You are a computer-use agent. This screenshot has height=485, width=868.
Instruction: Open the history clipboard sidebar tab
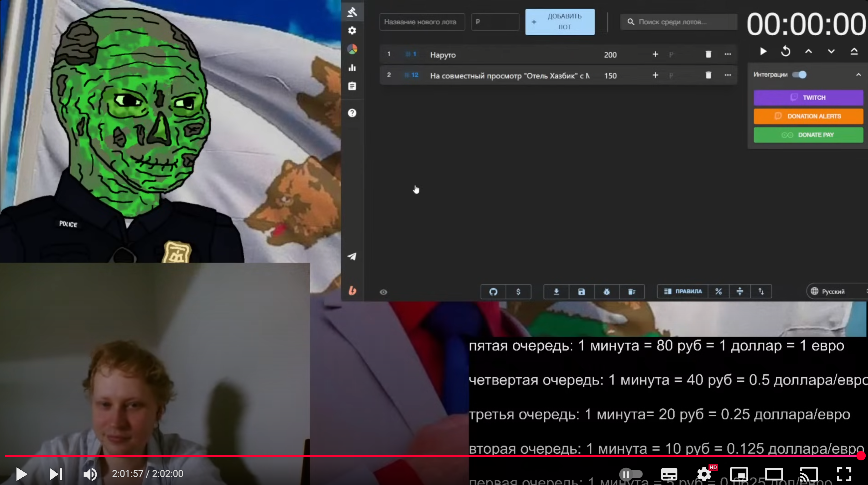[x=352, y=86]
